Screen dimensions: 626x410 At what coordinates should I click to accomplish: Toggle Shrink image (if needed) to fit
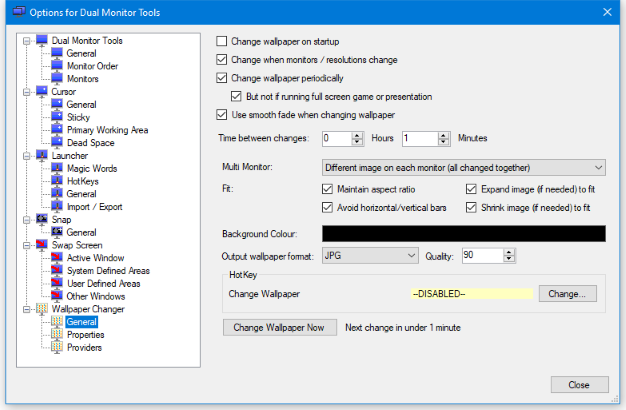coord(471,207)
